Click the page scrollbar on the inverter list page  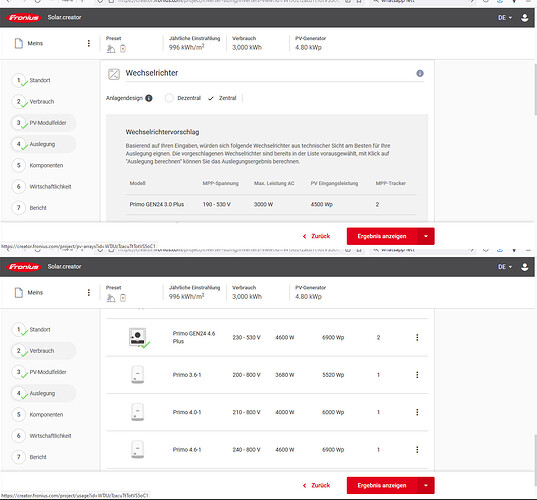pyautogui.click(x=535, y=461)
